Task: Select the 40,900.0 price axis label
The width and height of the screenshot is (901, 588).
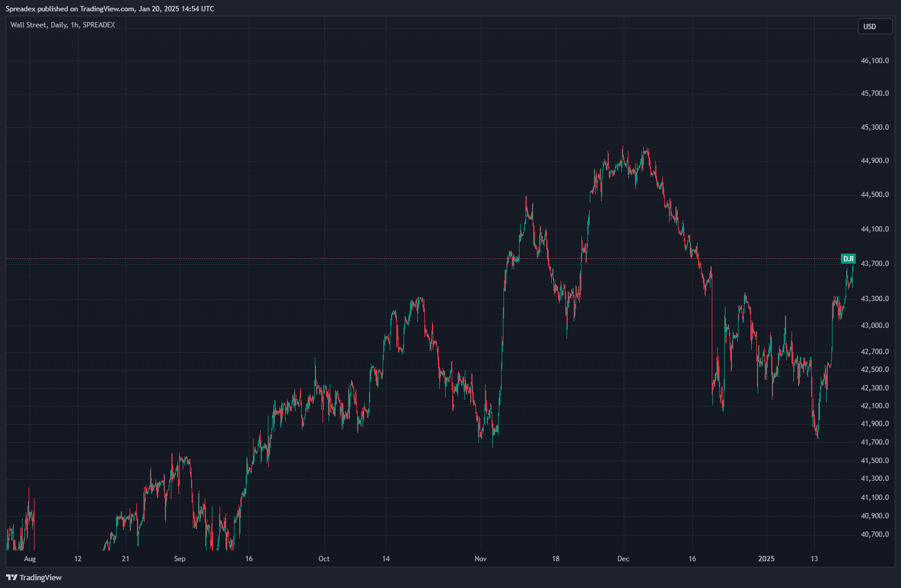Action: (x=875, y=516)
